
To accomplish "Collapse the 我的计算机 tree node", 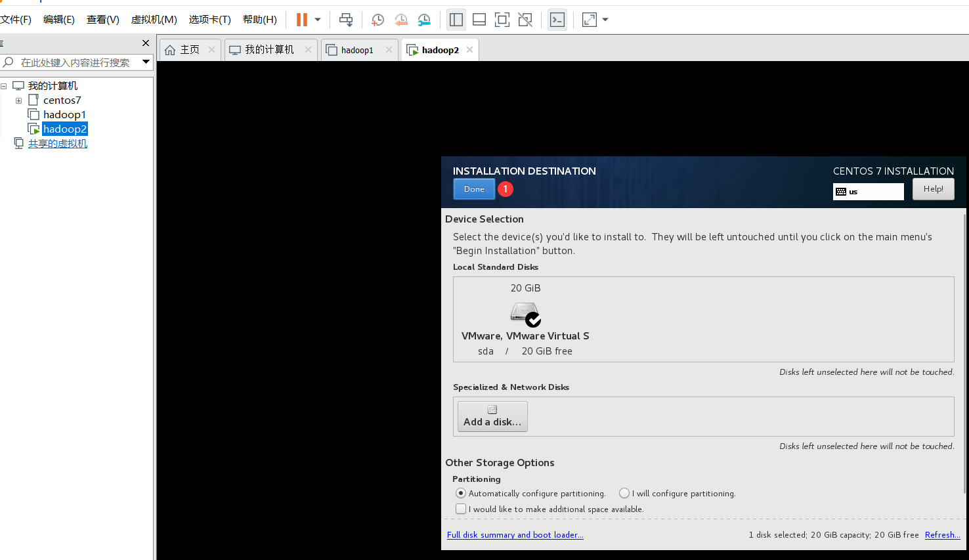I will click(3, 86).
